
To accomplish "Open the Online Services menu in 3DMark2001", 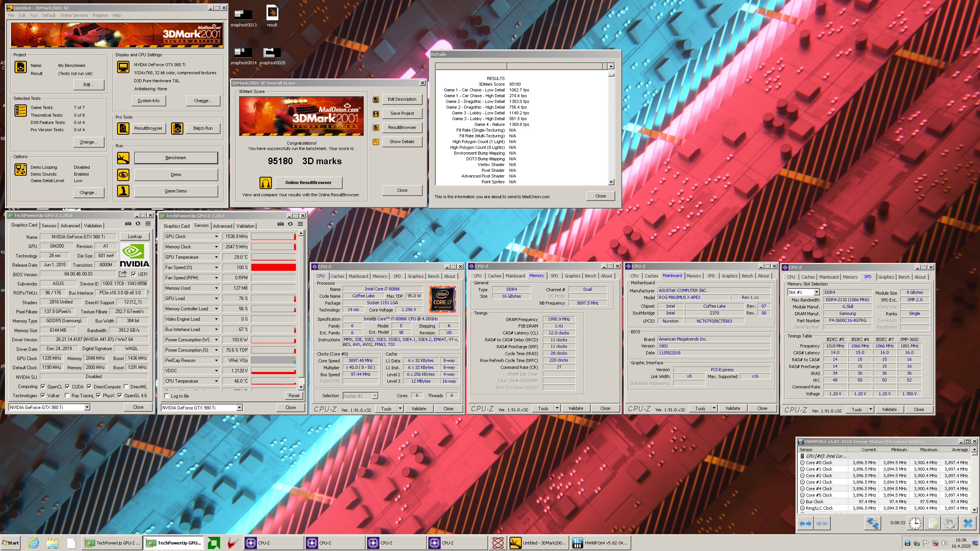I will pos(74,15).
